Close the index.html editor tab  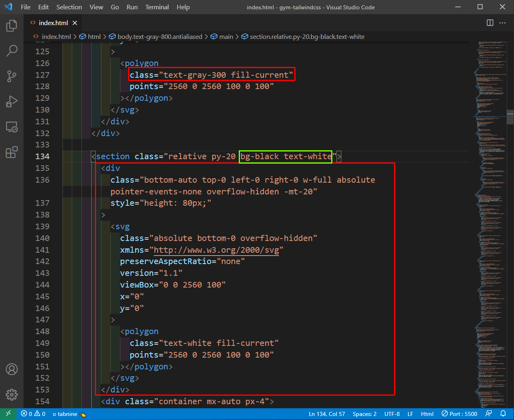coord(75,23)
